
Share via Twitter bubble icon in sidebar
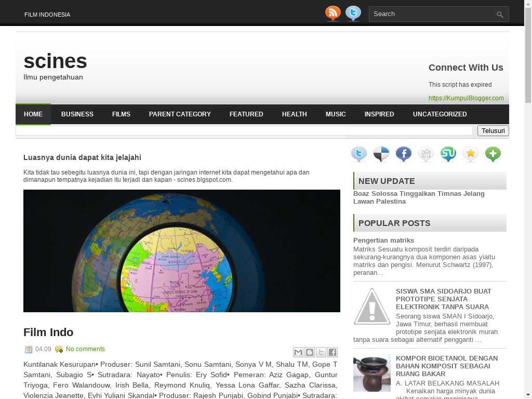click(x=359, y=154)
